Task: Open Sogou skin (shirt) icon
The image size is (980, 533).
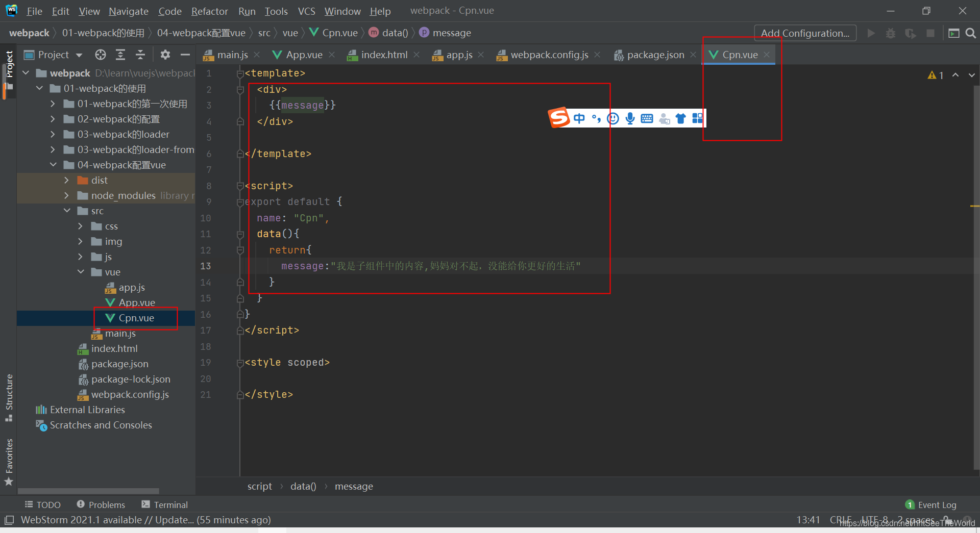Action: pyautogui.click(x=680, y=118)
